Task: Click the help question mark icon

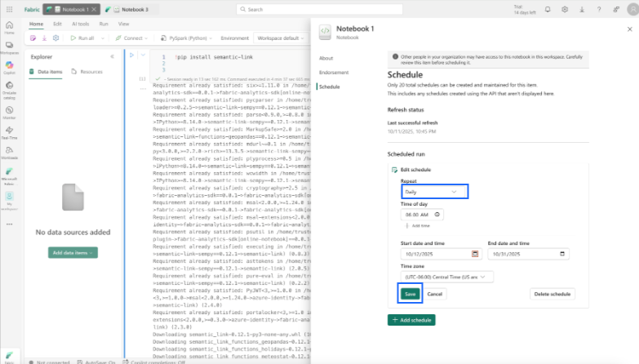Action: click(601, 9)
